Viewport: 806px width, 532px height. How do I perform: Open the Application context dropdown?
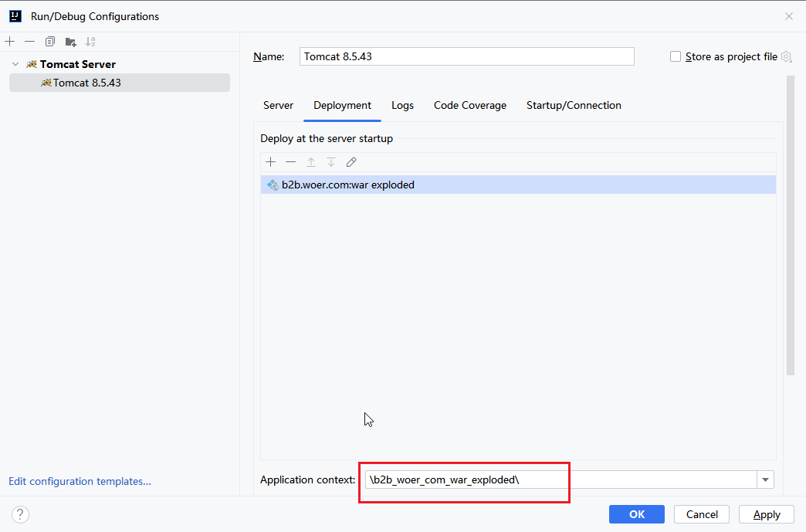point(765,480)
